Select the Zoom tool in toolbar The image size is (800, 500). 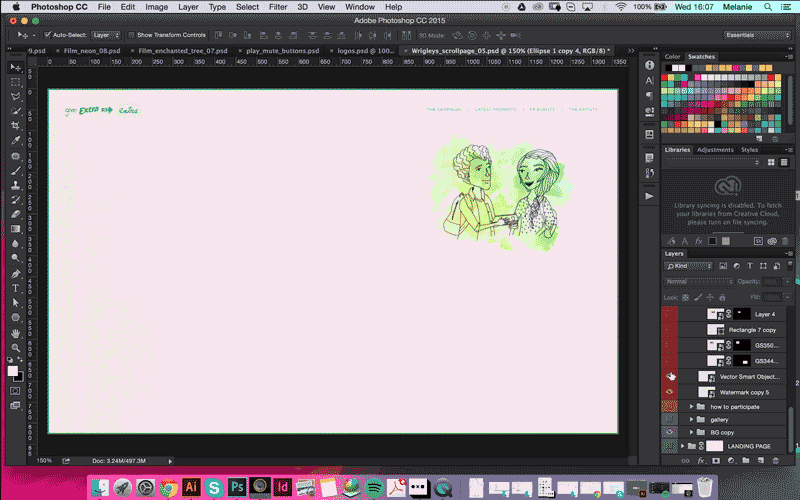pyautogui.click(x=16, y=348)
